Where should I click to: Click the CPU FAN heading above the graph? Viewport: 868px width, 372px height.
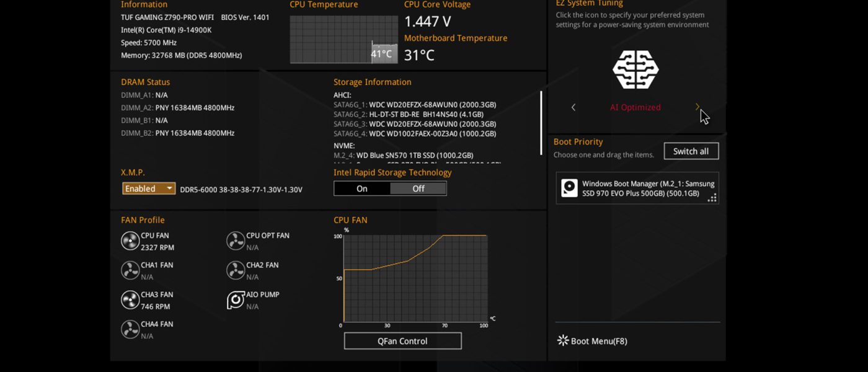tap(350, 220)
